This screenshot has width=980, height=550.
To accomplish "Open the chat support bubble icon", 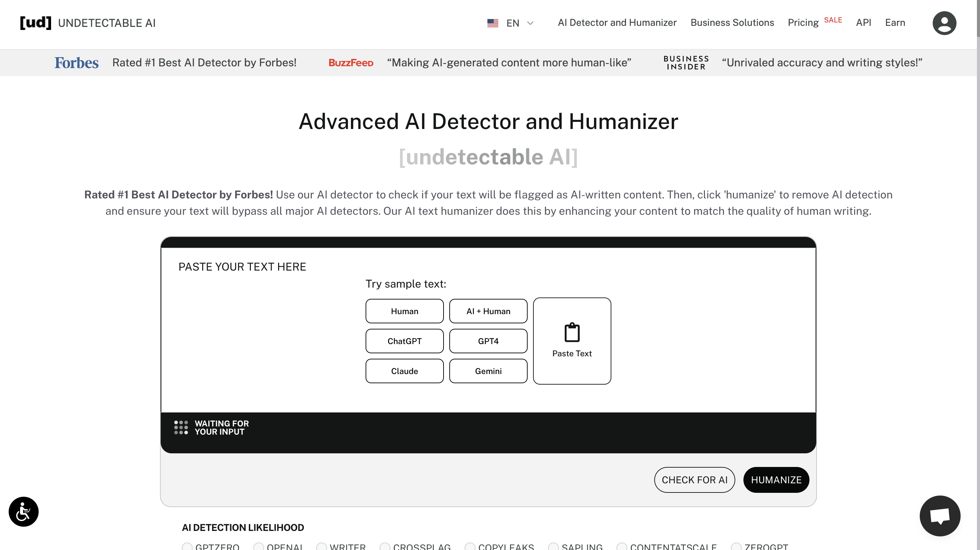I will pyautogui.click(x=940, y=516).
